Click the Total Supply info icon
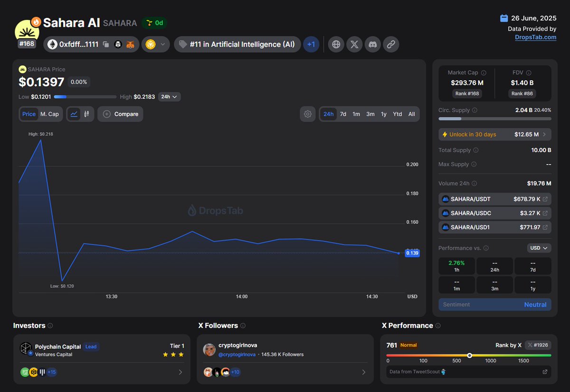Screen dimensions: 570x392 [x=476, y=150]
